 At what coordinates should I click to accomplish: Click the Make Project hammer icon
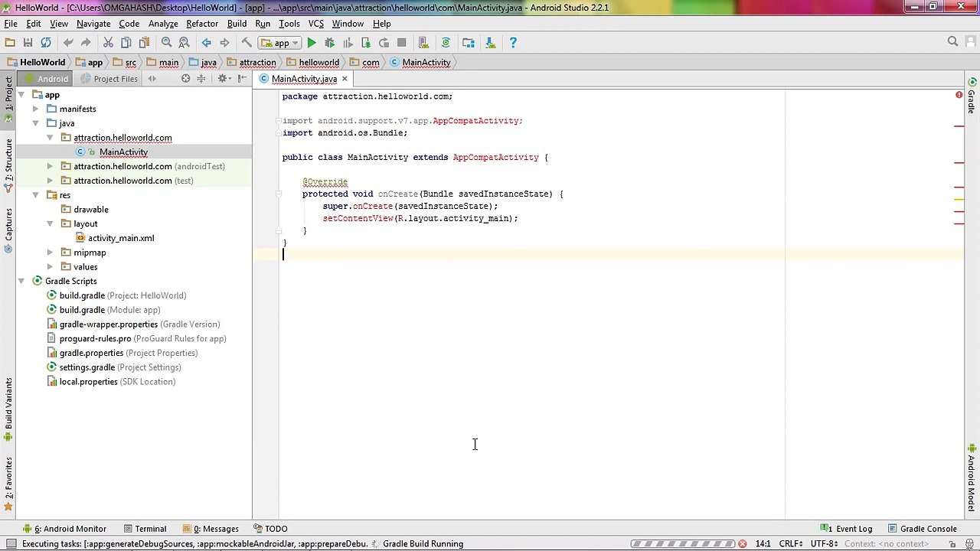pyautogui.click(x=247, y=43)
